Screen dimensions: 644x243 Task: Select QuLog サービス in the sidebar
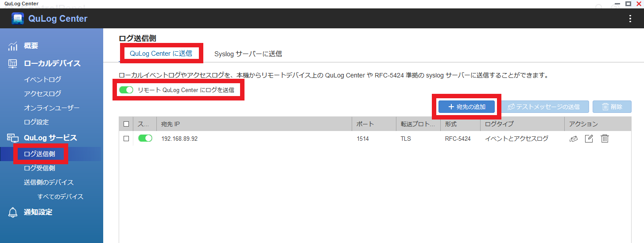pyautogui.click(x=50, y=138)
